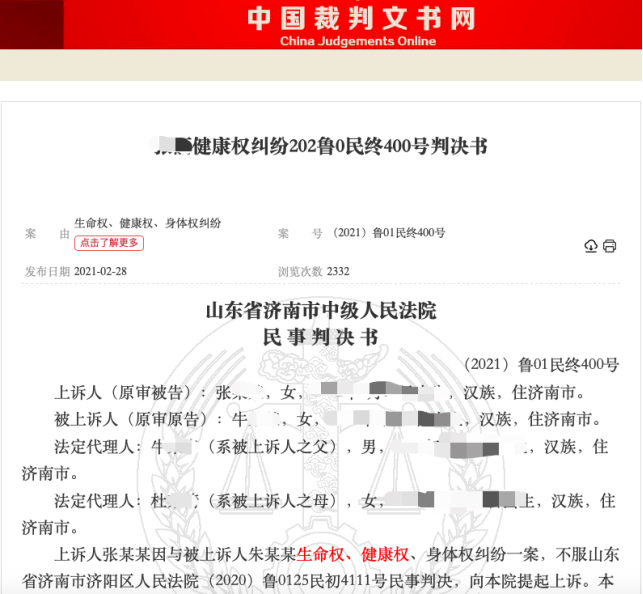Click the view count 2332
Viewport: 643px width, 594px height.
coord(338,271)
